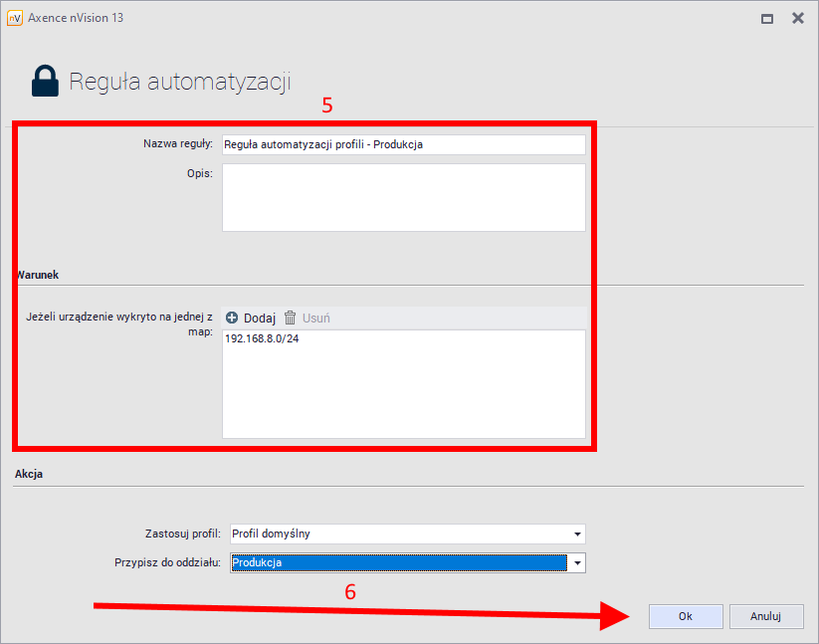The height and width of the screenshot is (644, 819).
Task: Cancel the dialog with Anuluj
Action: tap(766, 616)
